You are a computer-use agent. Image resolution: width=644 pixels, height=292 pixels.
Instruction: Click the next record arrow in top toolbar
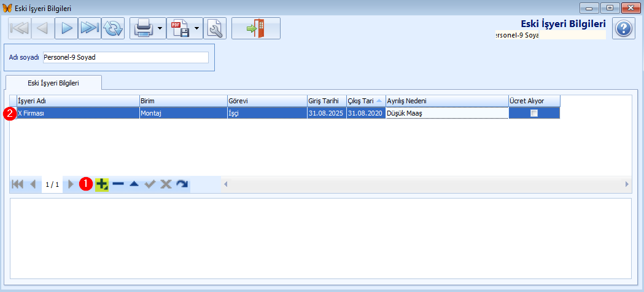coord(66,28)
